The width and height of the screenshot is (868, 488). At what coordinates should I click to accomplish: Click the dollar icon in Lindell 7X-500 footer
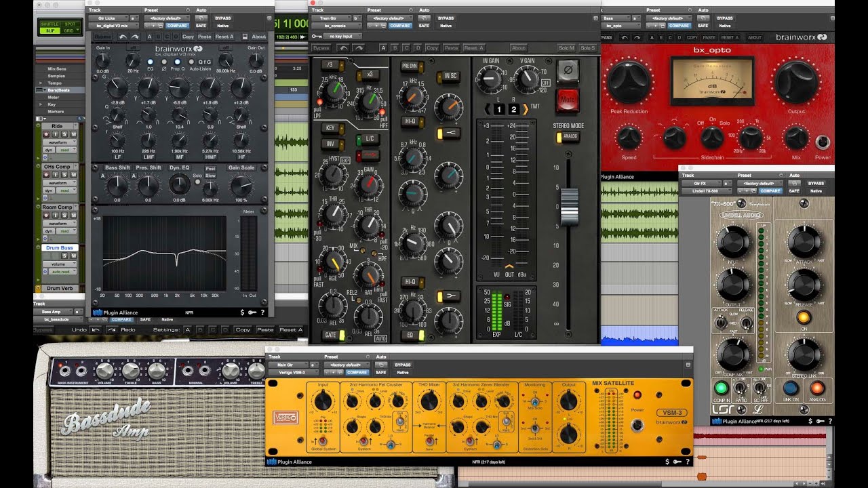810,421
